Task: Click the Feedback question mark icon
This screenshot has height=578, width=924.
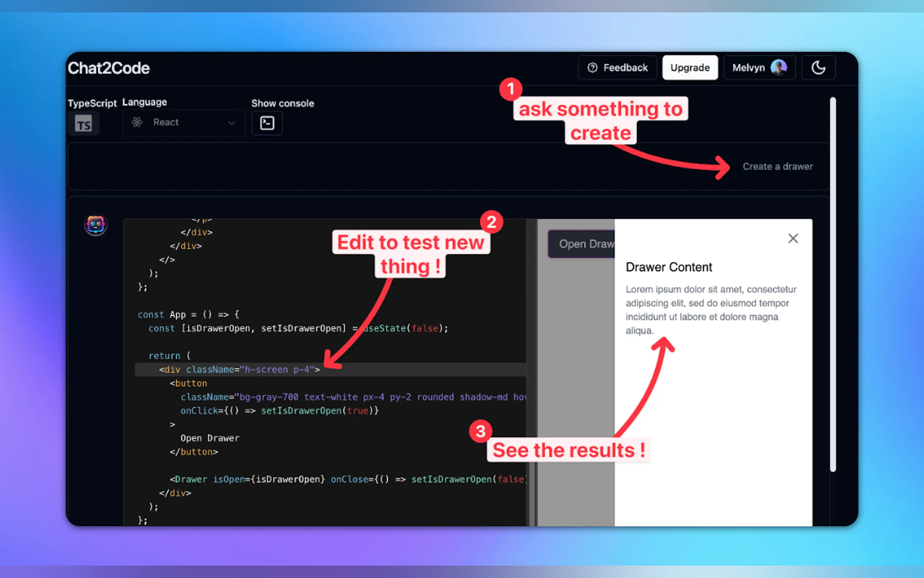Action: [592, 68]
